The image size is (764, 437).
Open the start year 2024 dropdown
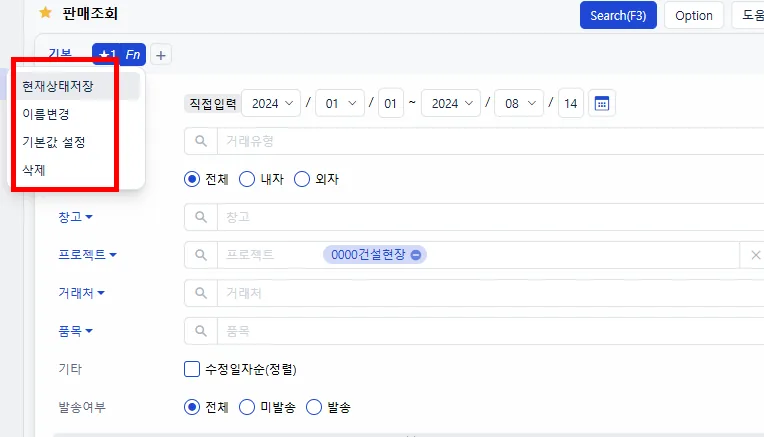[x=271, y=103]
